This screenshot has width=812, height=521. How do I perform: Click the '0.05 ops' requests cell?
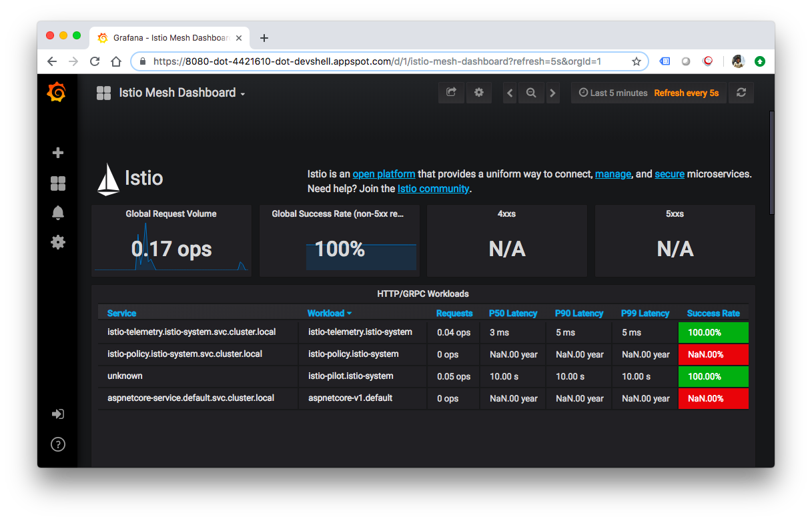pos(454,376)
